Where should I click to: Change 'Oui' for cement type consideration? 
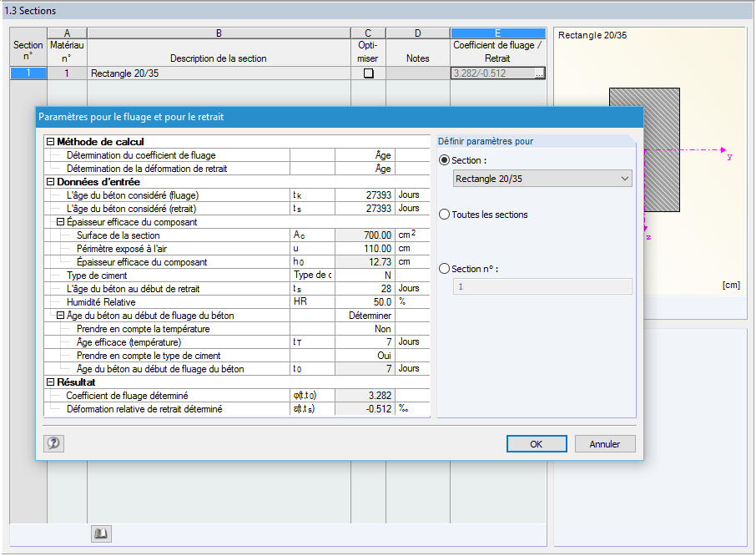pyautogui.click(x=365, y=356)
